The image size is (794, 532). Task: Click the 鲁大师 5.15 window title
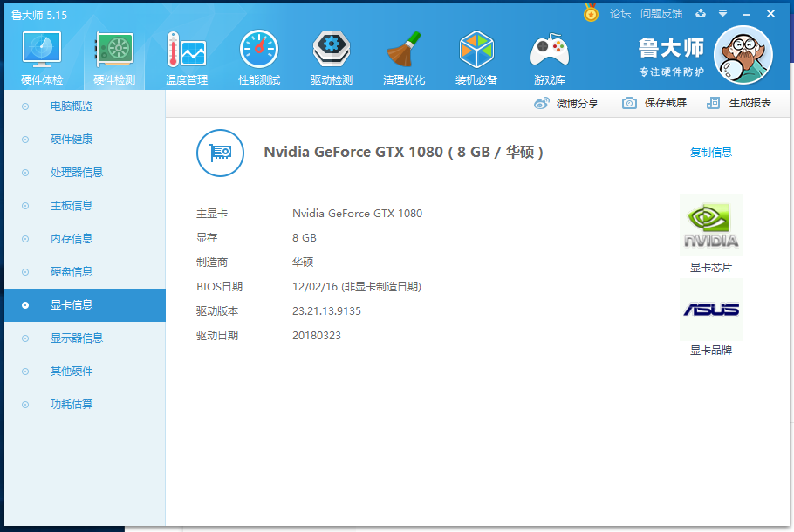point(39,15)
